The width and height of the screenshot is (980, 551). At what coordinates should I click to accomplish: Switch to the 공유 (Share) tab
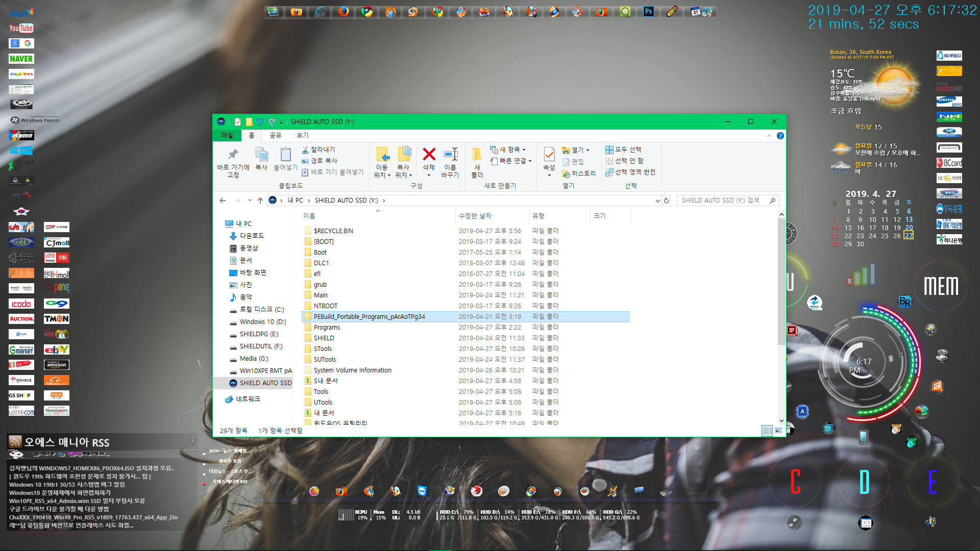(x=275, y=135)
